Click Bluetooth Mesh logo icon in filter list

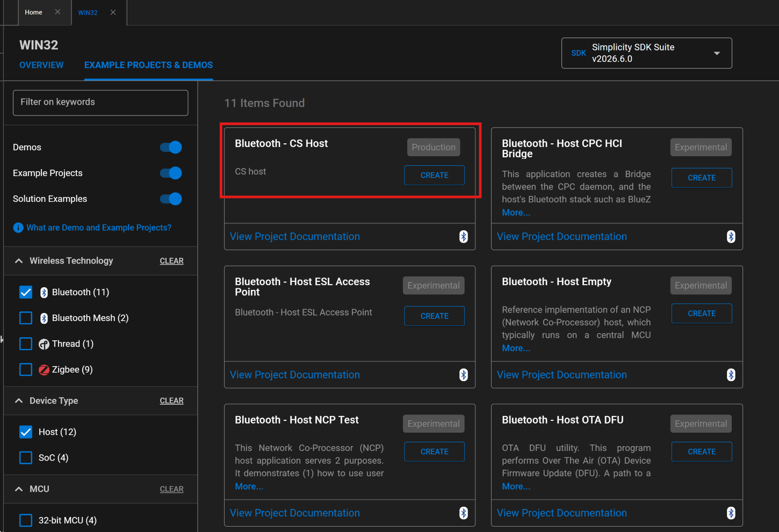pyautogui.click(x=44, y=318)
